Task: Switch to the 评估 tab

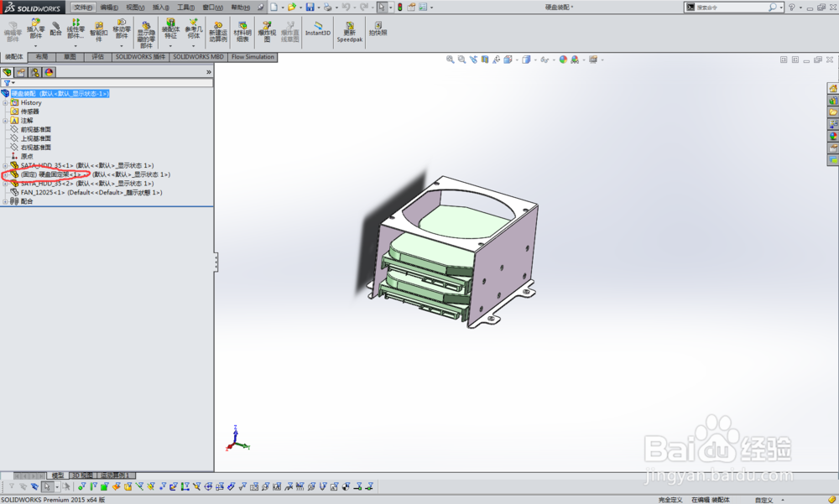Action: [x=97, y=57]
